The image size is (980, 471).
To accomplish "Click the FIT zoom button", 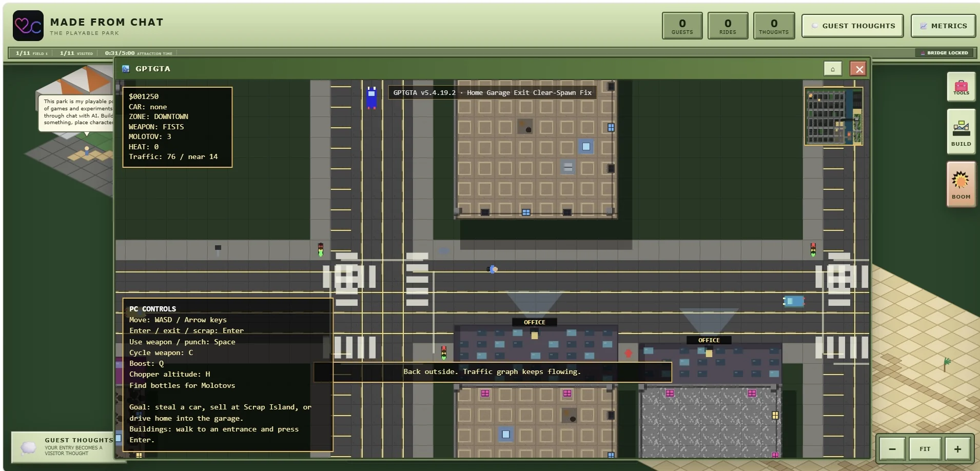I will 925,449.
